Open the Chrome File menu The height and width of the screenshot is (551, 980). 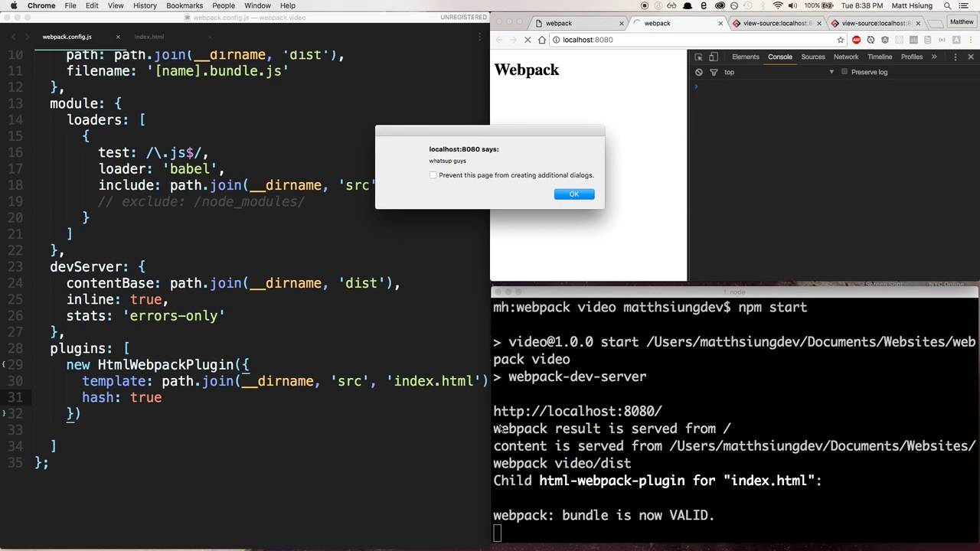pyautogui.click(x=70, y=5)
